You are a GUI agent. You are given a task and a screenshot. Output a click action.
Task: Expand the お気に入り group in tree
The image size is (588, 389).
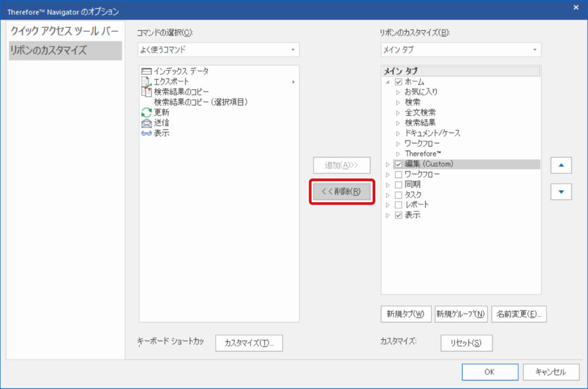click(398, 92)
